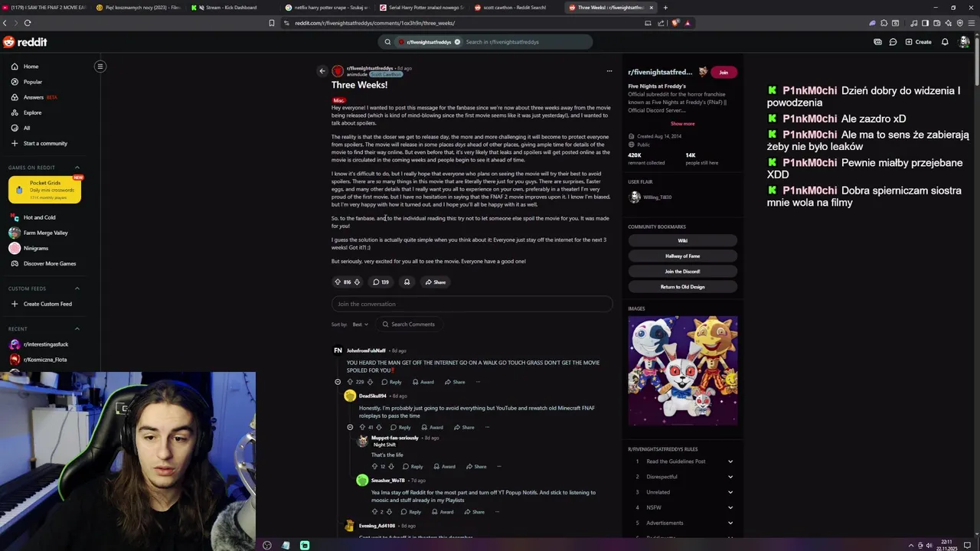Image resolution: width=980 pixels, height=551 pixels.
Task: Award JohnfromFuhNaff's comment
Action: (423, 382)
